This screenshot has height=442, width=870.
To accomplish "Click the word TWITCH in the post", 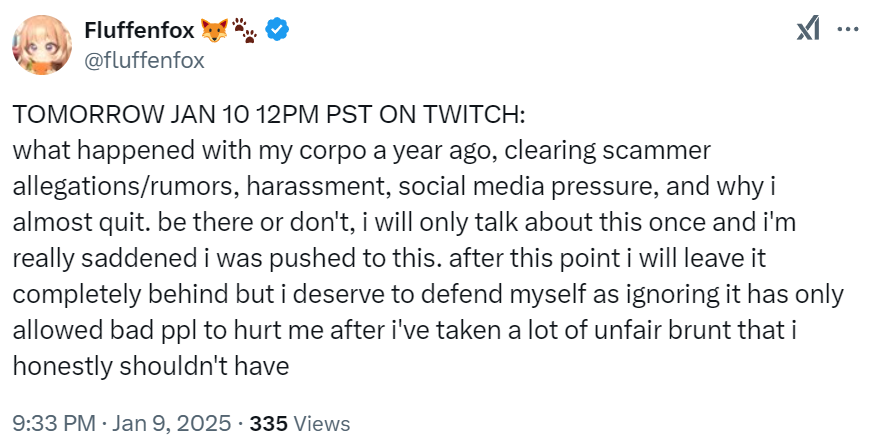I will (x=473, y=114).
